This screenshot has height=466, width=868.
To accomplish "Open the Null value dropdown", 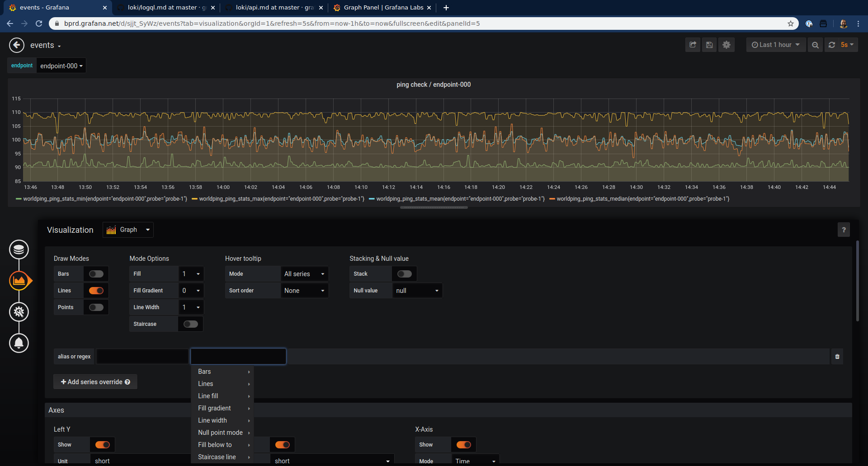I will click(416, 290).
